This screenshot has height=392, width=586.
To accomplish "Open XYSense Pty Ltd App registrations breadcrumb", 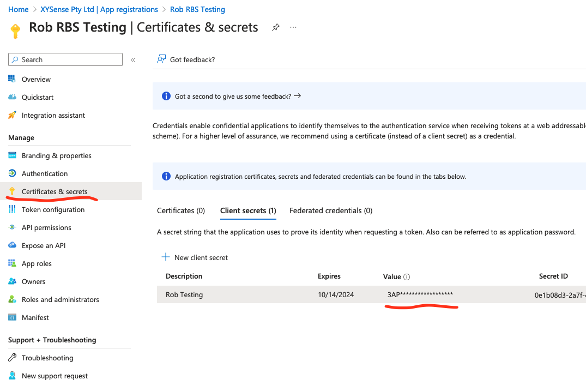I will [x=99, y=9].
